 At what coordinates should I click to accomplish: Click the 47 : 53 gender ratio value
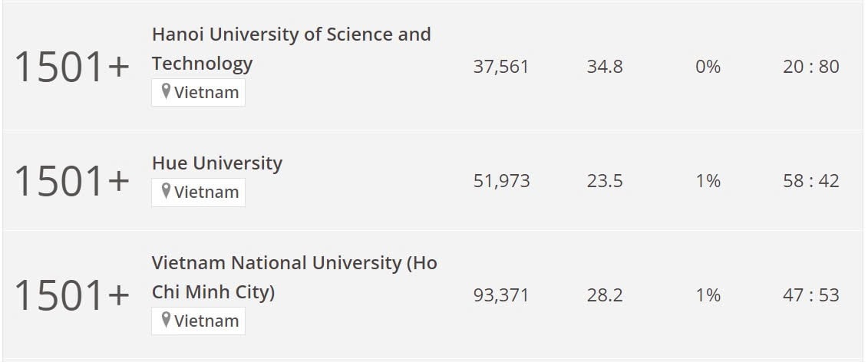811,295
